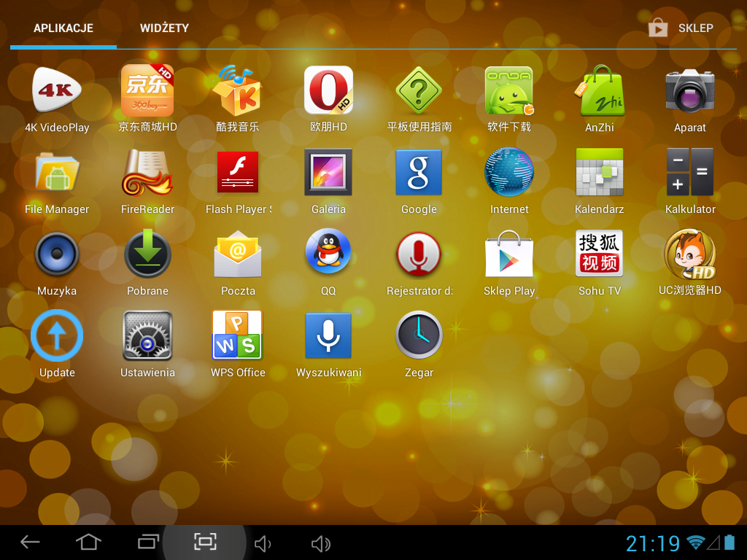
Task: Tap the screenshot capture icon in navigation bar
Action: point(205,542)
